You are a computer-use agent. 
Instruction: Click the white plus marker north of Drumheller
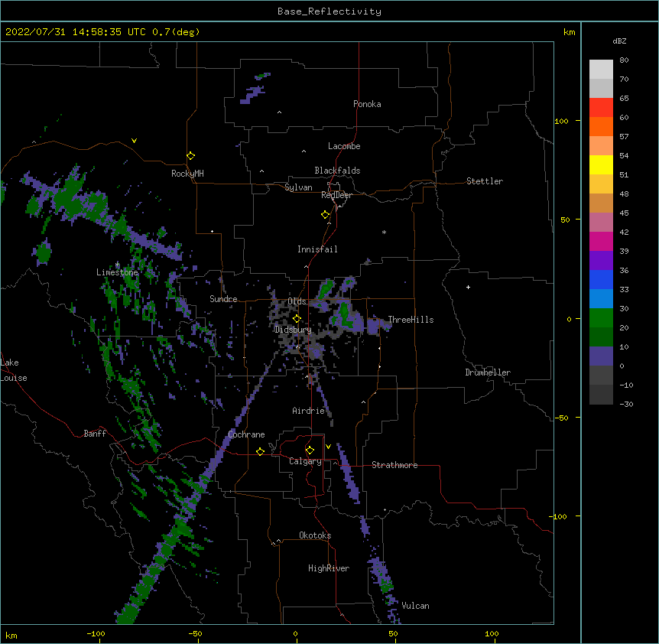tap(468, 287)
